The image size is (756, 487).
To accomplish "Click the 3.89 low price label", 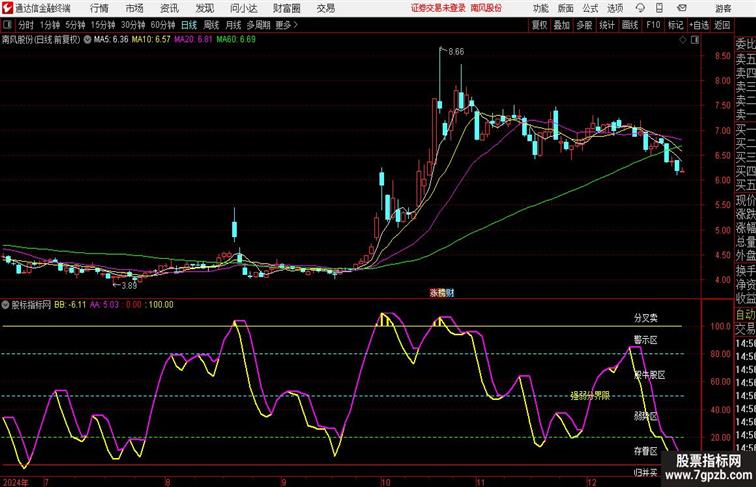I will point(129,285).
